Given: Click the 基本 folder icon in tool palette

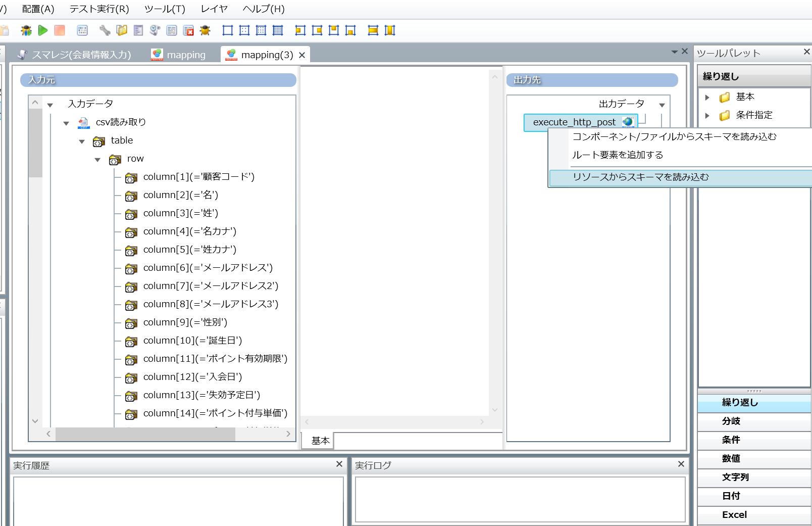Looking at the screenshot, I should point(725,97).
